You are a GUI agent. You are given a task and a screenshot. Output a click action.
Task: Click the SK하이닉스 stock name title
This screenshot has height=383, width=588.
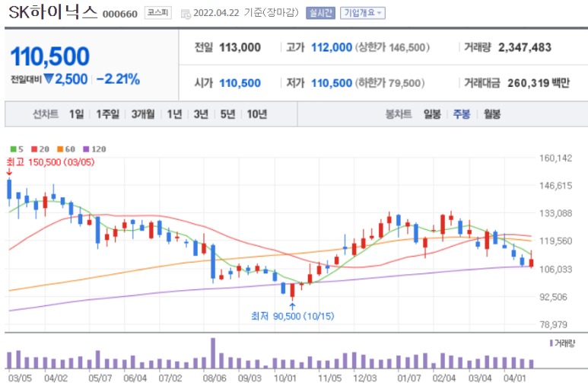[x=52, y=12]
